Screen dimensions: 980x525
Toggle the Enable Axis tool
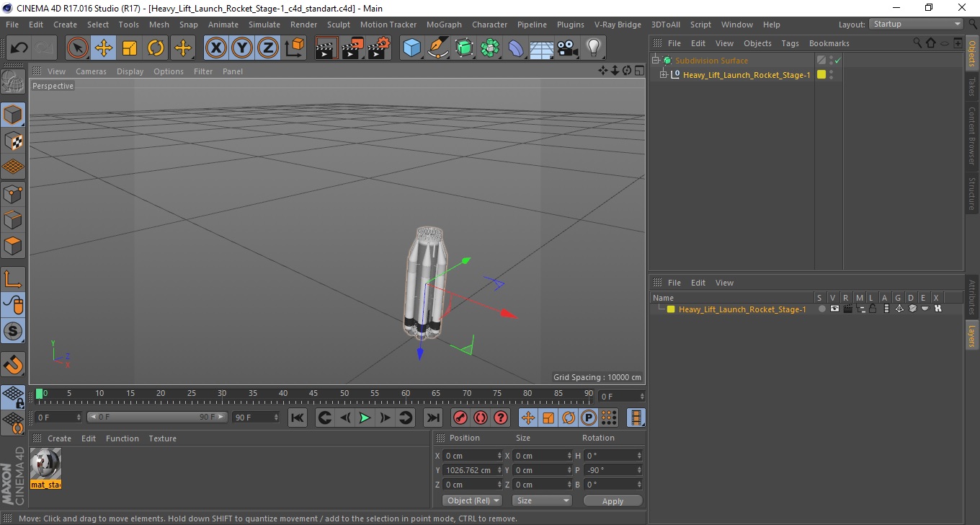tap(13, 279)
